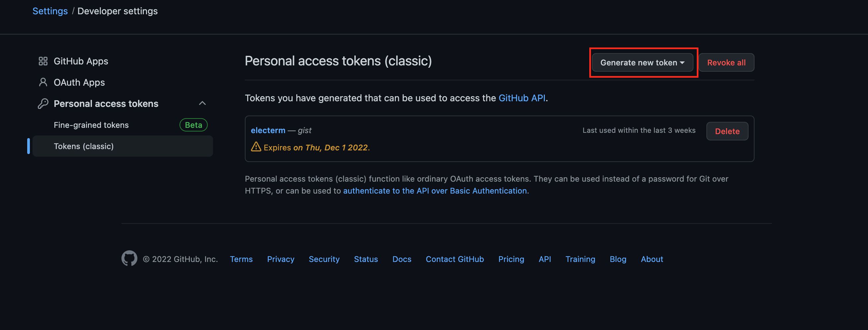
Task: Open the Generate new token dropdown
Action: [x=642, y=62]
